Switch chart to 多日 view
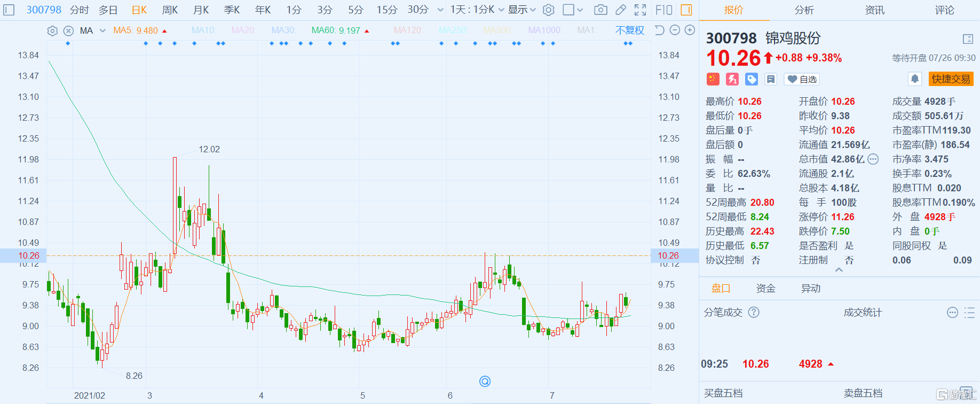980x404 pixels. pyautogui.click(x=108, y=10)
